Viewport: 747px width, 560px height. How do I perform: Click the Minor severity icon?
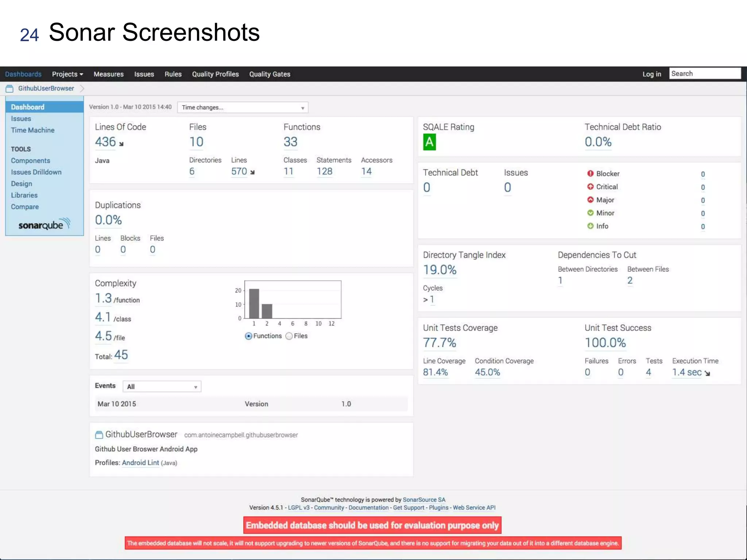590,213
